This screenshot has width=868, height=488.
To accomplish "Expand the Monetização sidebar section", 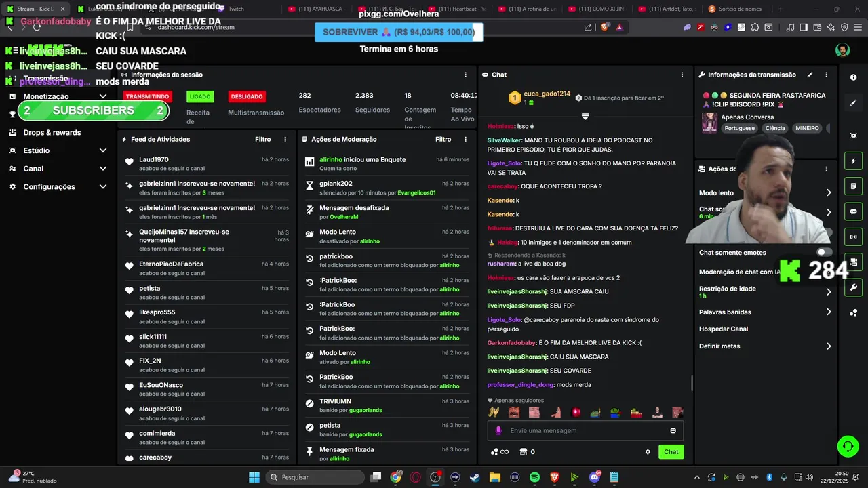I will click(x=103, y=96).
